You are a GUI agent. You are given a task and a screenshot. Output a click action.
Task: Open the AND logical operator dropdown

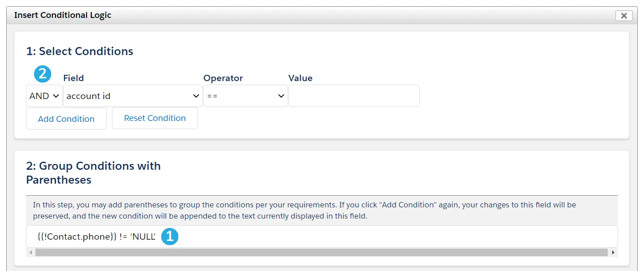tap(44, 96)
